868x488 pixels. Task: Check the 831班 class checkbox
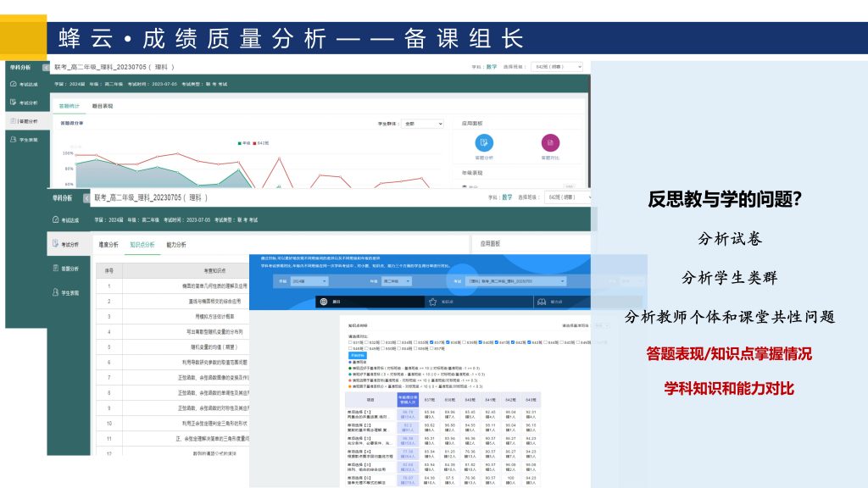point(351,342)
